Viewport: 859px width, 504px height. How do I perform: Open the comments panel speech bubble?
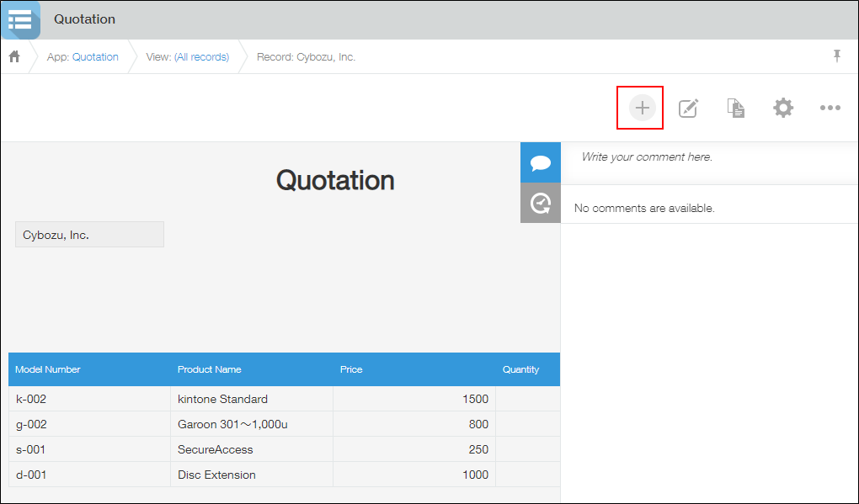point(540,162)
